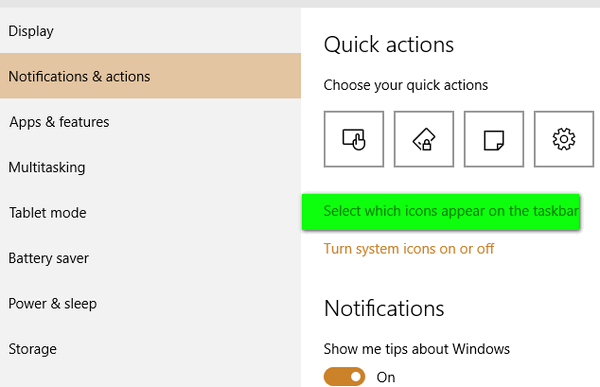
Task: Click the Notifications section heading
Action: click(x=384, y=308)
